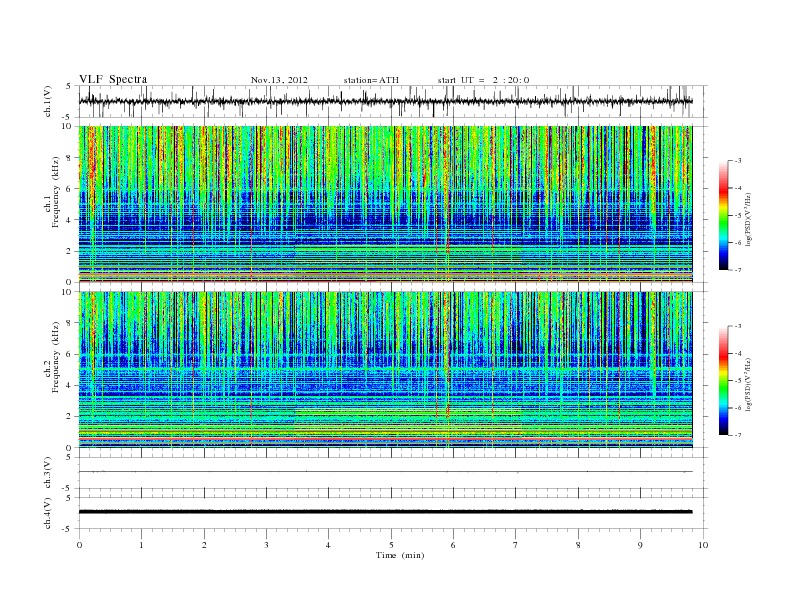This screenshot has width=792, height=612.
Task: Click time axis tick label "6"
Action: click(x=453, y=545)
